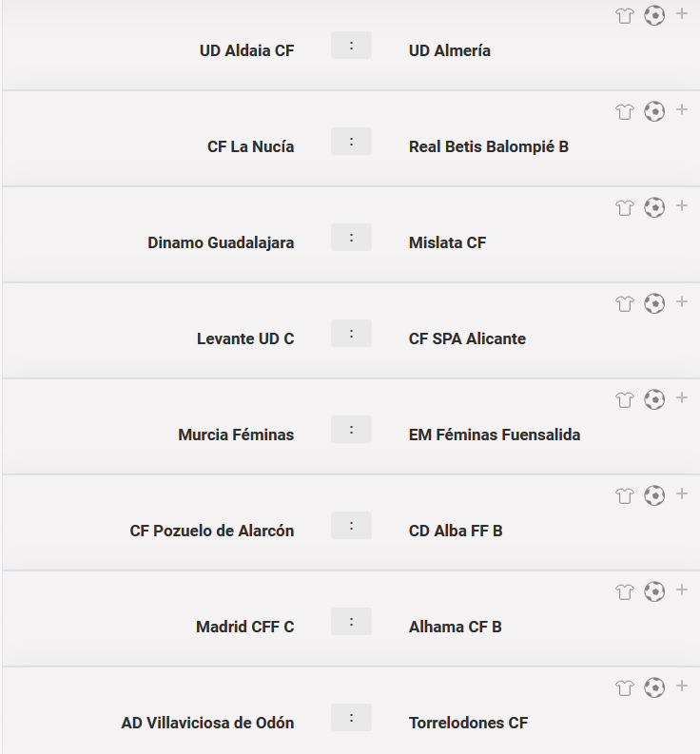Viewport: 700px width, 754px height.
Task: Click soccer ball icon for AD Villaviciosa de Odón match
Action: (x=654, y=687)
